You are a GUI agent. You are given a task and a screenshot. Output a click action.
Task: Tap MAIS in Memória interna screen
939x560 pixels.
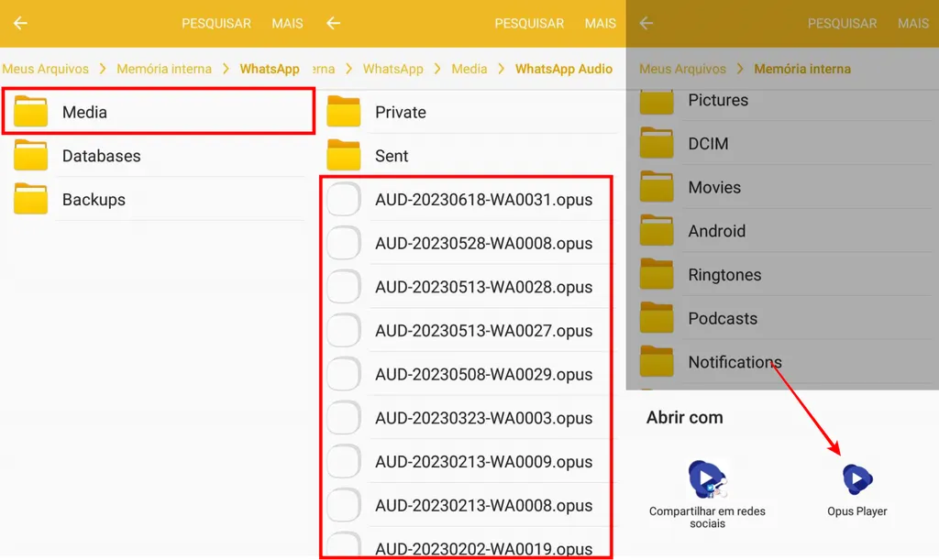point(913,23)
